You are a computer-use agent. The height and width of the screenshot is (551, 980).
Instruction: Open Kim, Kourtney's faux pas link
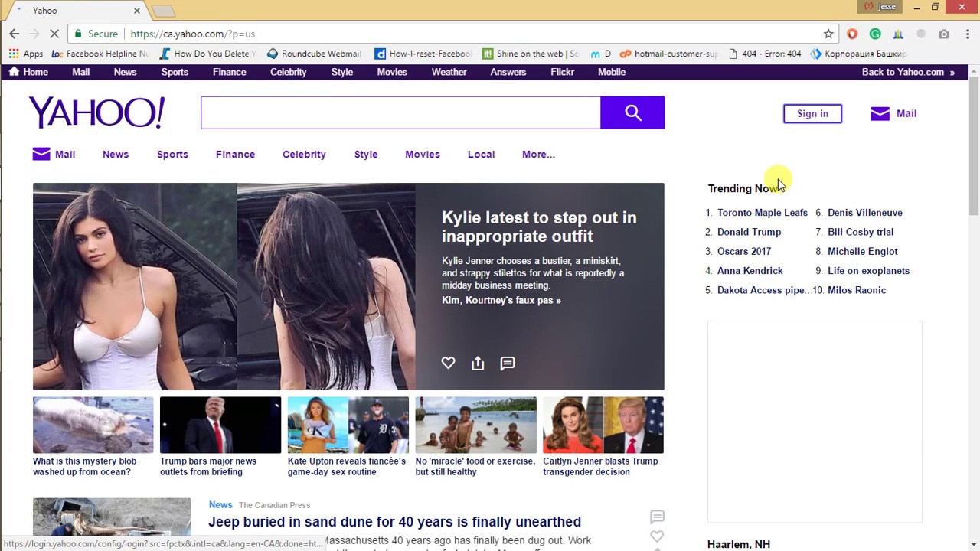(x=501, y=300)
